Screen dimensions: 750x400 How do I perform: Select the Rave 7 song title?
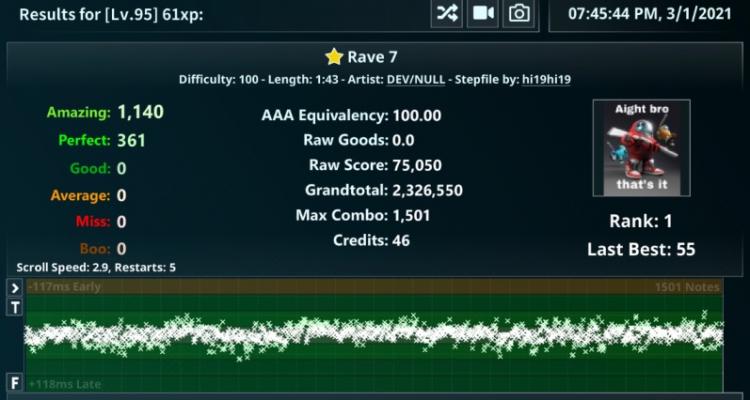(x=372, y=57)
